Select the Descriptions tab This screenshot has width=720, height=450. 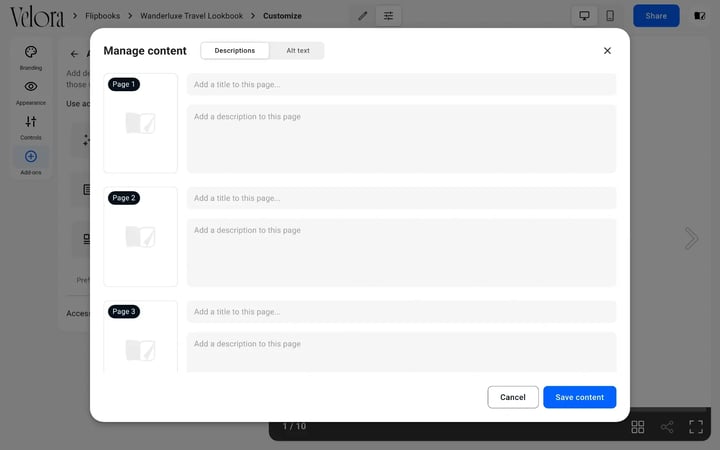tap(235, 51)
